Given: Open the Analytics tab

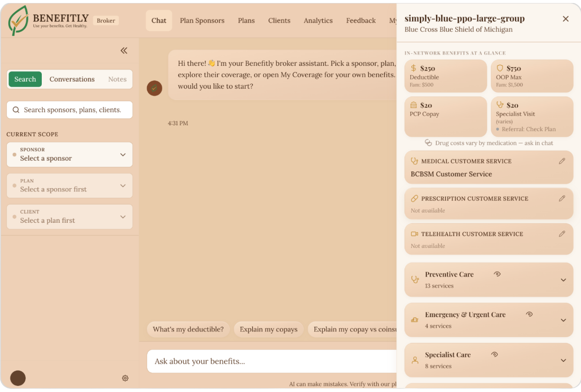Looking at the screenshot, I should point(318,21).
